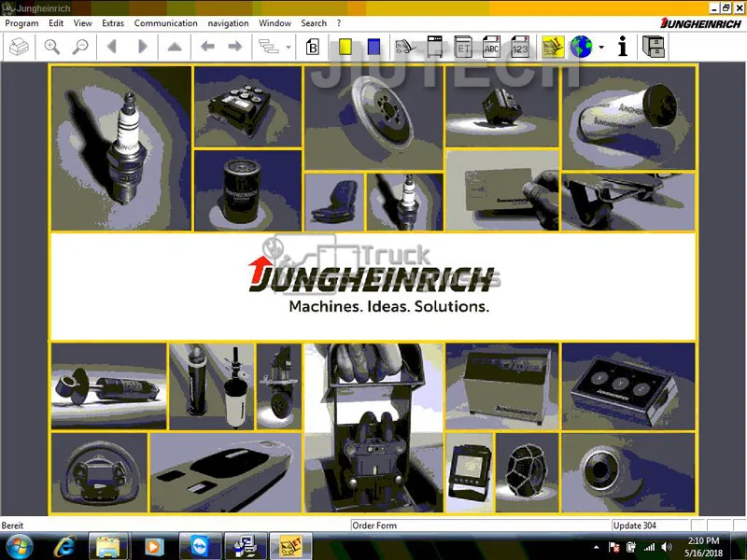Open dropdown arrow next to globe icon
747x560 pixels.
click(601, 48)
